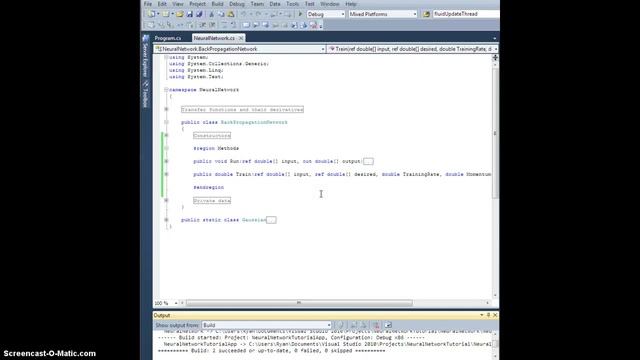Click the Save All icon

click(199, 14)
